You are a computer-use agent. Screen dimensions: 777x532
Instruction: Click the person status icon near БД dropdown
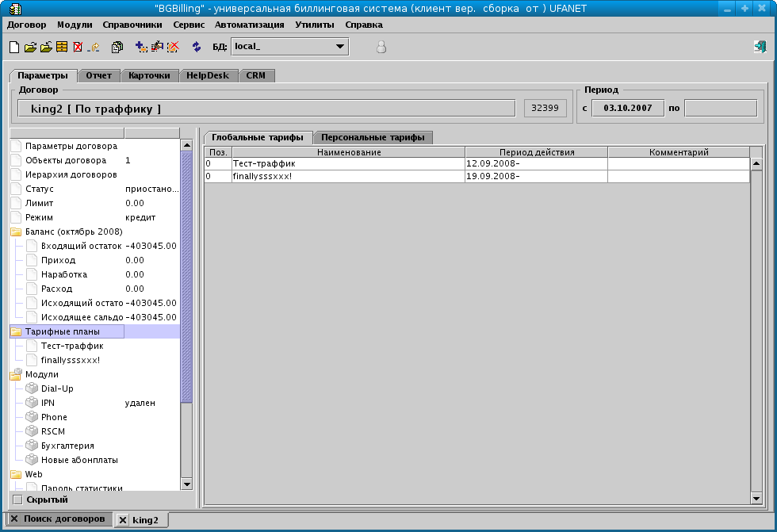click(x=381, y=46)
